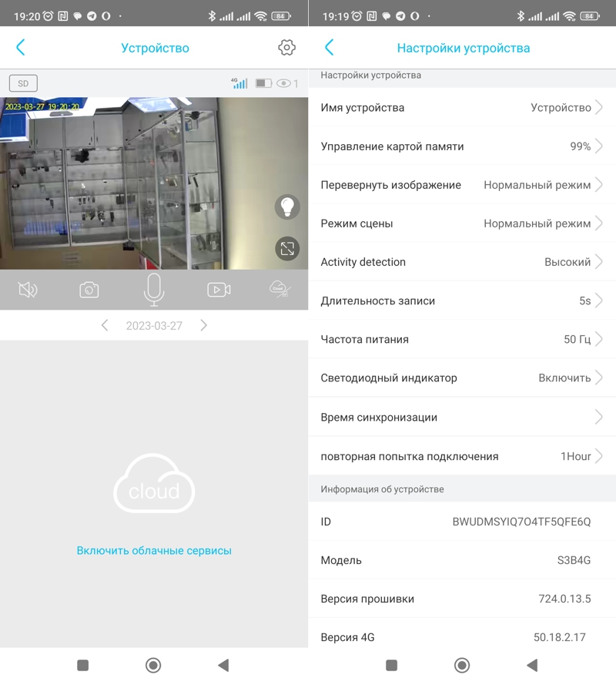Open Перевернуть изображение setting
This screenshot has width=616, height=685.
pyautogui.click(x=462, y=185)
